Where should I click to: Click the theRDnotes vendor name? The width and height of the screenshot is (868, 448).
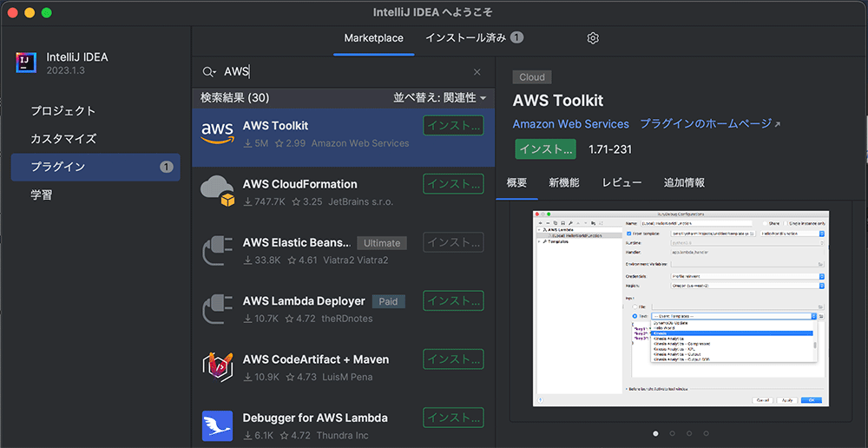(348, 319)
